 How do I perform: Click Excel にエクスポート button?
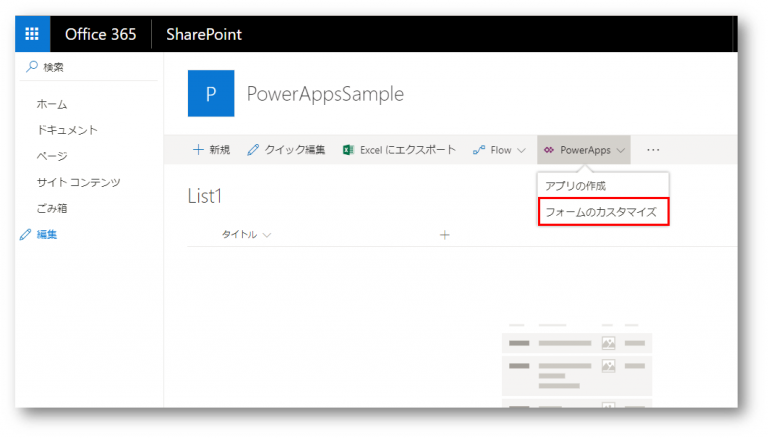399,150
